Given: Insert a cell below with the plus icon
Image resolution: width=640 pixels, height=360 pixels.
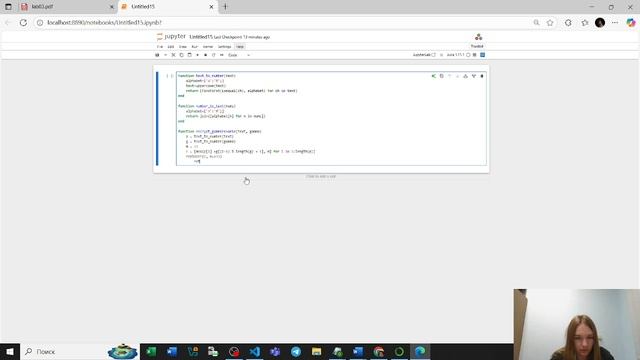Looking at the screenshot, I should coord(165,55).
